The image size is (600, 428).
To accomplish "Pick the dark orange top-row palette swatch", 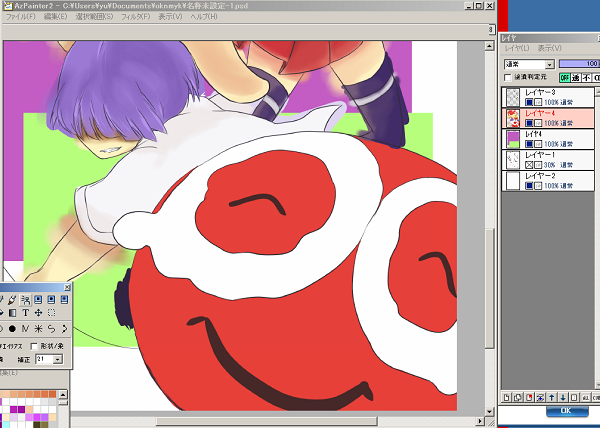I will pyautogui.click(x=52, y=394).
